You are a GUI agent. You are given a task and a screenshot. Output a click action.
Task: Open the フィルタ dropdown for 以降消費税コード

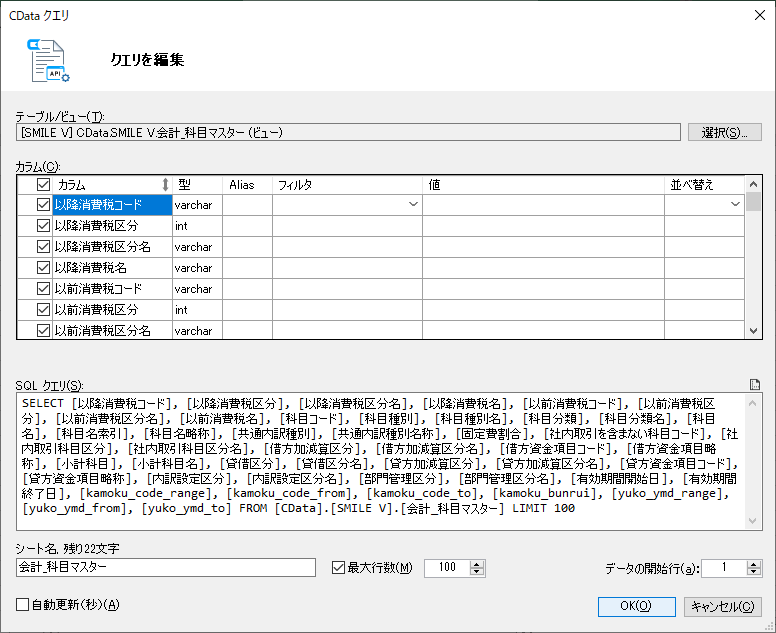[x=413, y=204]
